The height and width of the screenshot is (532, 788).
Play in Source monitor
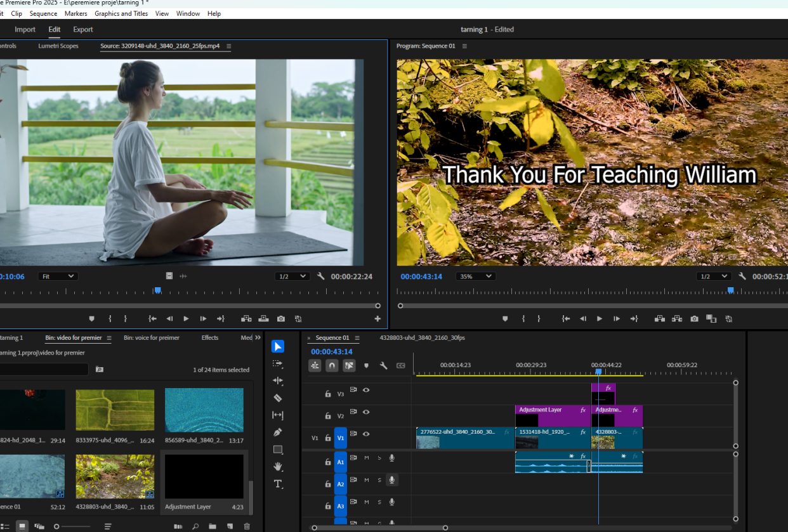[186, 318]
